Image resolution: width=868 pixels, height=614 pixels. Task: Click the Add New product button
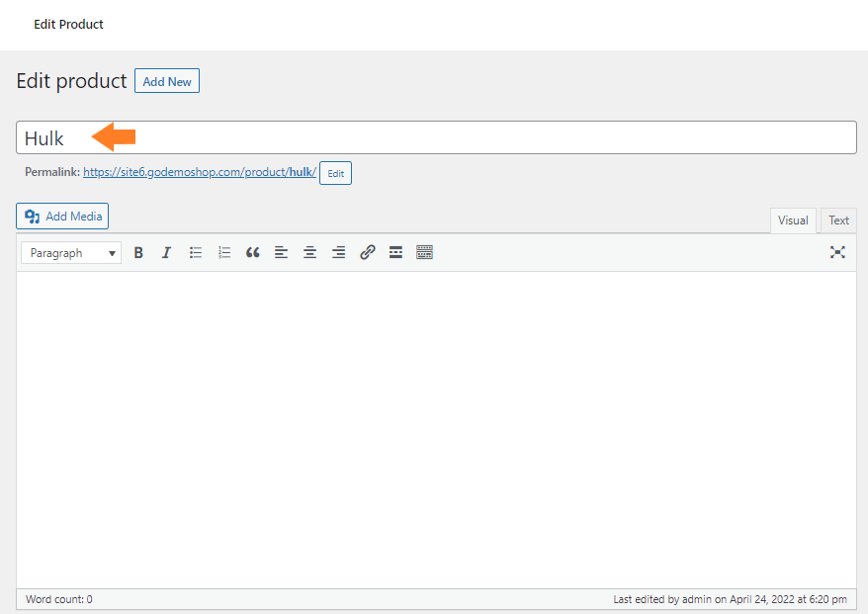(167, 81)
